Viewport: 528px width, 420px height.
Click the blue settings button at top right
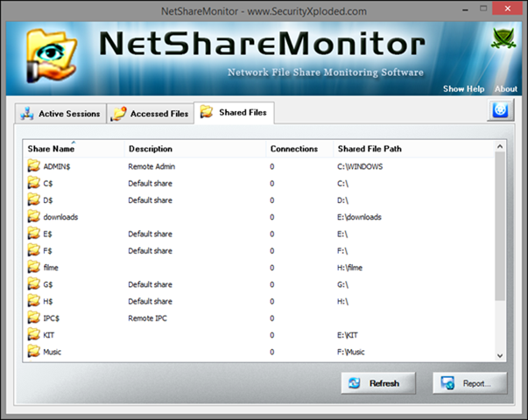500,110
